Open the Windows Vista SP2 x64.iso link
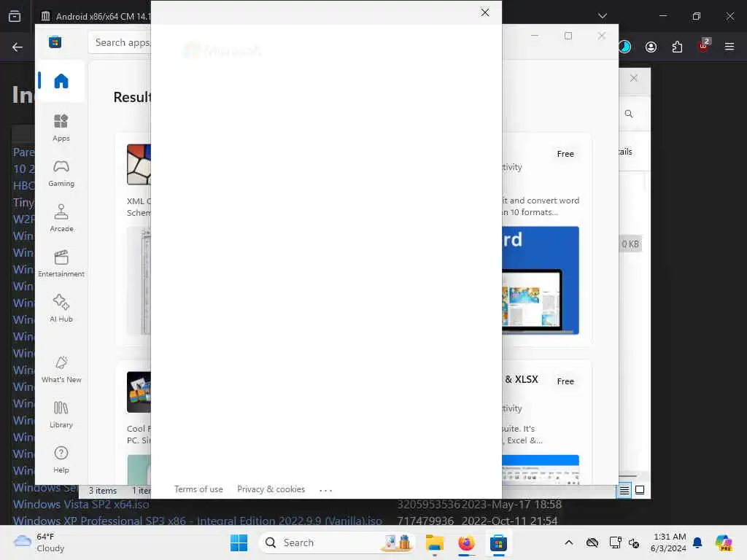This screenshot has height=560, width=747. [81, 505]
